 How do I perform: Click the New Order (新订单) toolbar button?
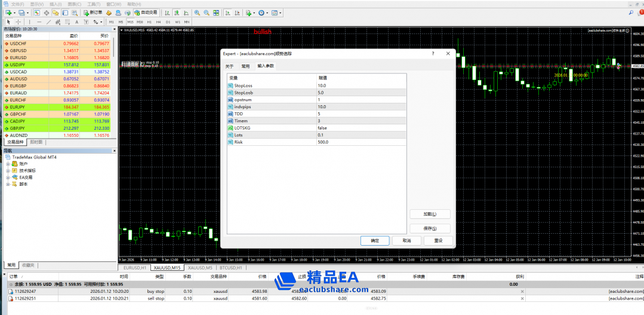tap(93, 13)
